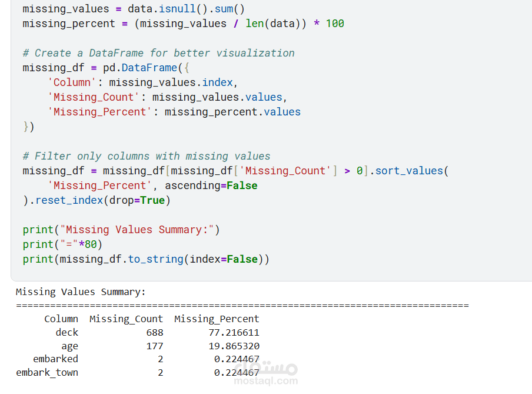The height and width of the screenshot is (394, 532).
Task: Click the "Missing Values Summary:" output heading
Action: pyautogui.click(x=81, y=292)
